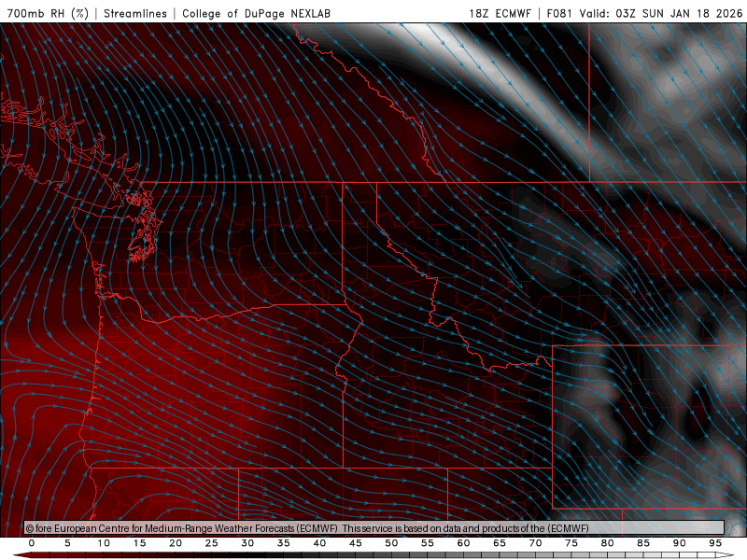Click the "30" value on the color scale
This screenshot has height=560, width=747.
247,543
